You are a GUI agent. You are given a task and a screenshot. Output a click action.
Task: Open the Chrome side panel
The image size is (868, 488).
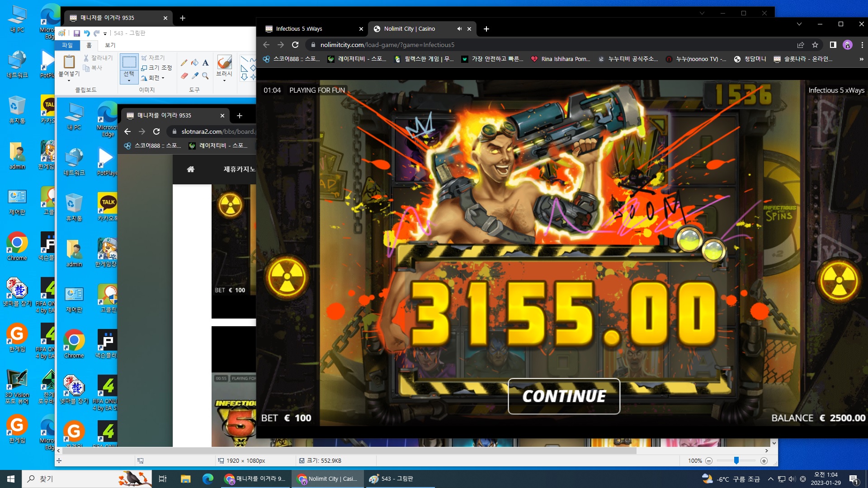pyautogui.click(x=833, y=45)
